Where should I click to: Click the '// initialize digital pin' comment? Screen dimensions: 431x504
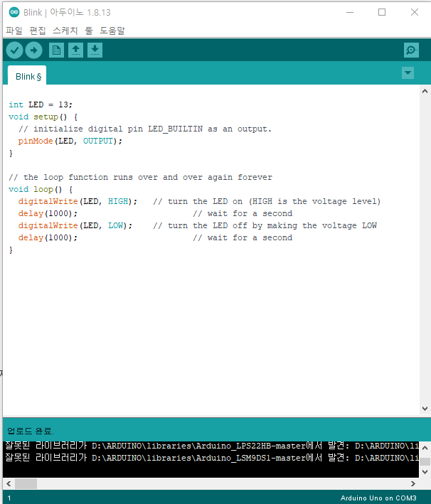[x=145, y=129]
